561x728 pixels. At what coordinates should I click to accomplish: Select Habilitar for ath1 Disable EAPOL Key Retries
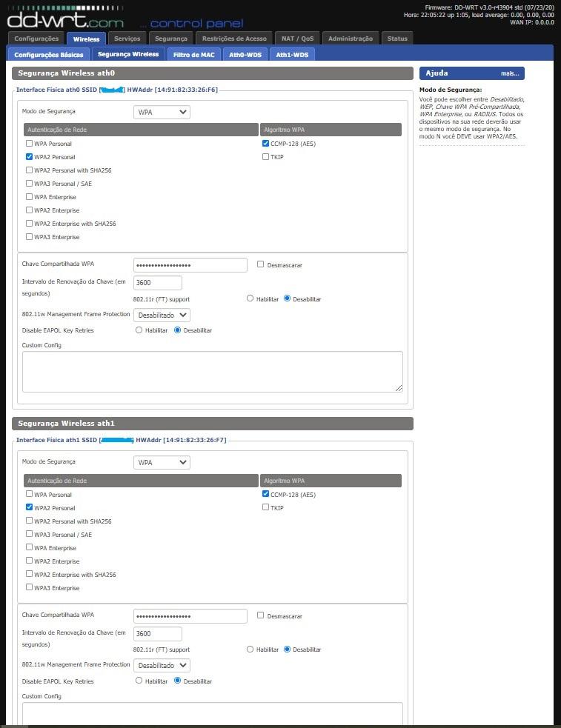[x=139, y=681]
